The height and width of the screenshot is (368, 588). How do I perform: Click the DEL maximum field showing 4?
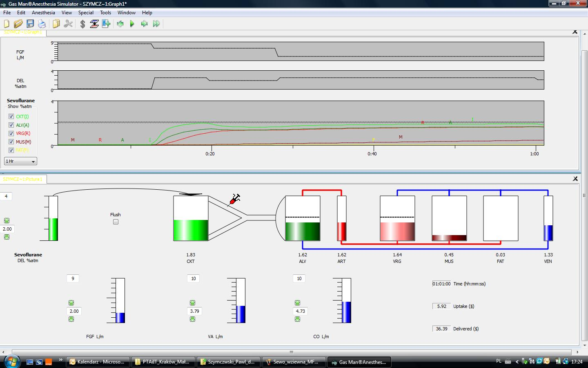pyautogui.click(x=6, y=196)
